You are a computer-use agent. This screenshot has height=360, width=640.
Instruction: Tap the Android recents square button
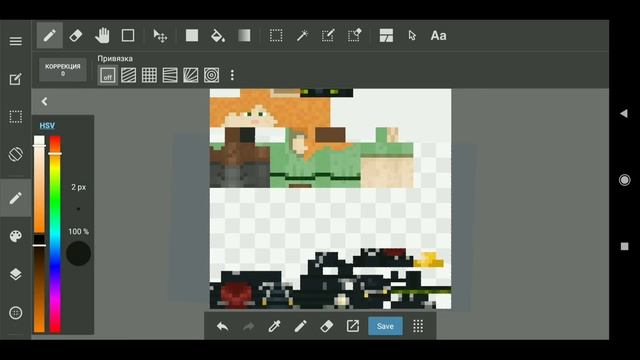click(x=624, y=247)
